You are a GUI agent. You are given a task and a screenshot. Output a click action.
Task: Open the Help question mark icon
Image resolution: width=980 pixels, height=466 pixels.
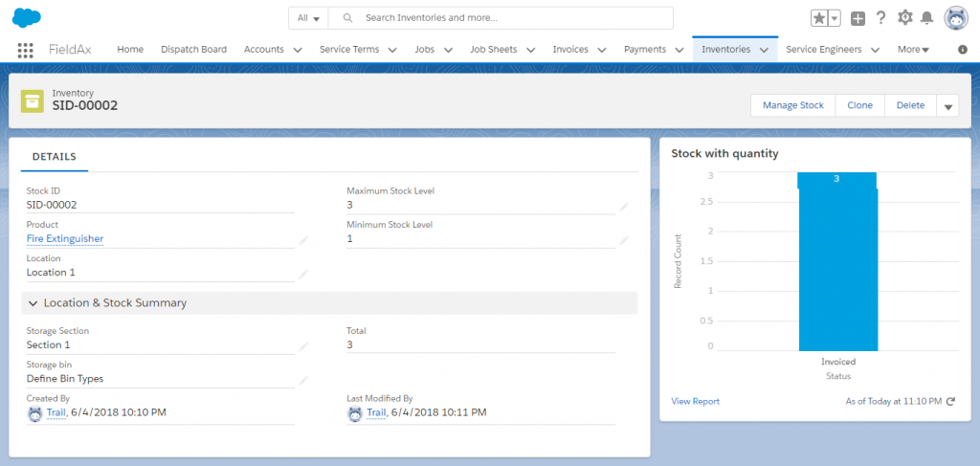click(x=880, y=18)
